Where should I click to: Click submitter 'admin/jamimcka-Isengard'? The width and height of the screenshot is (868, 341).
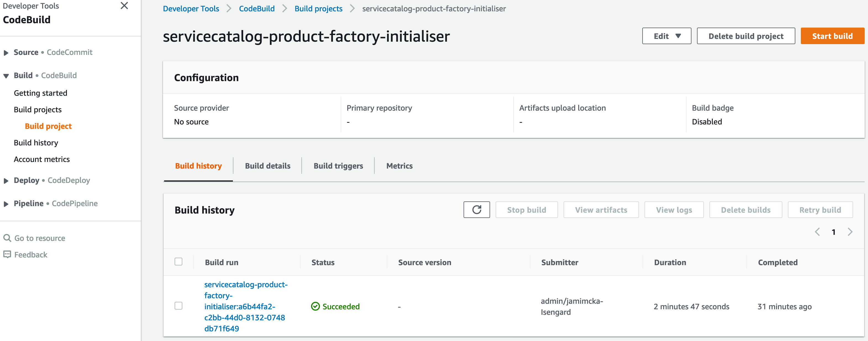572,306
